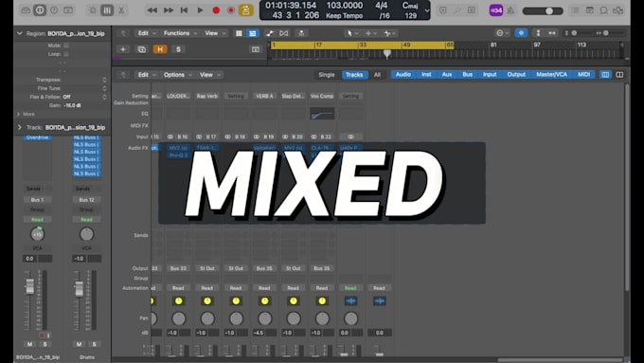Open the pointer tool menu
This screenshot has width=644, height=363.
352,33
